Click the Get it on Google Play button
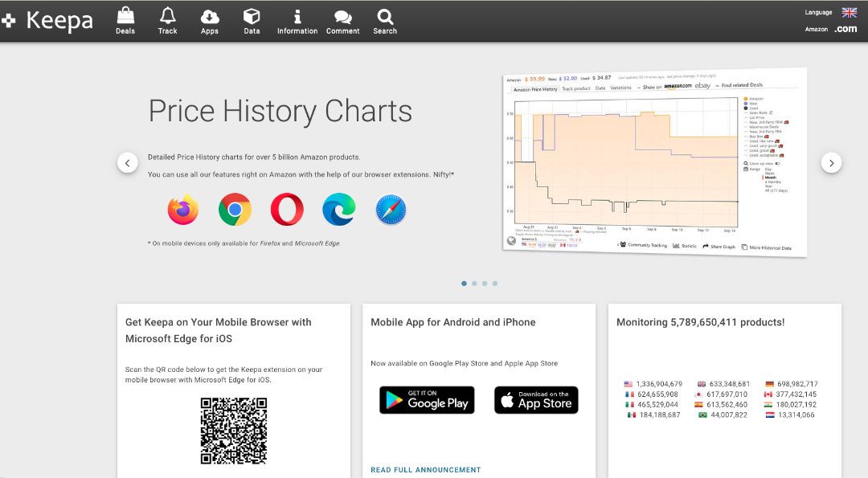868x478 pixels. pyautogui.click(x=427, y=400)
